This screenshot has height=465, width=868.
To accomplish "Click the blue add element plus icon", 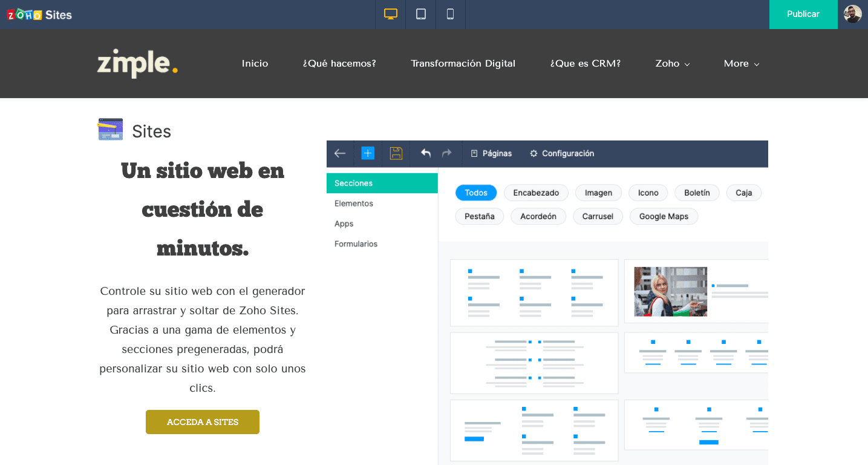I will coord(368,153).
